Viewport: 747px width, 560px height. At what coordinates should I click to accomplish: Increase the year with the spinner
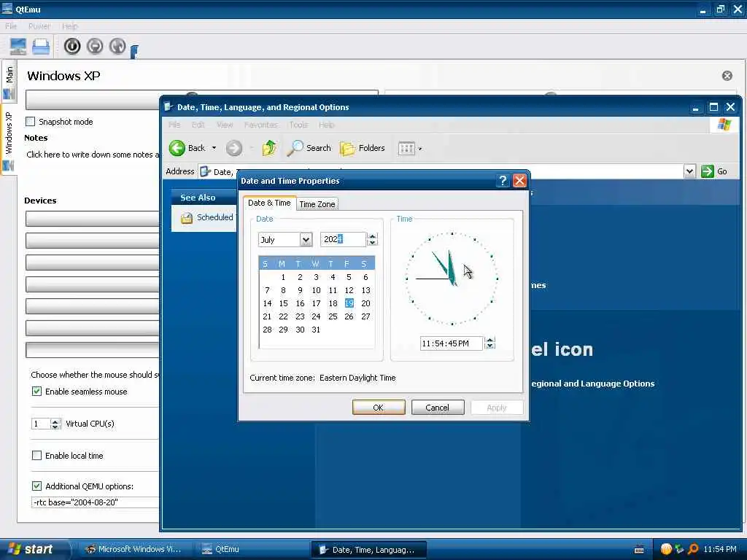[x=373, y=236]
